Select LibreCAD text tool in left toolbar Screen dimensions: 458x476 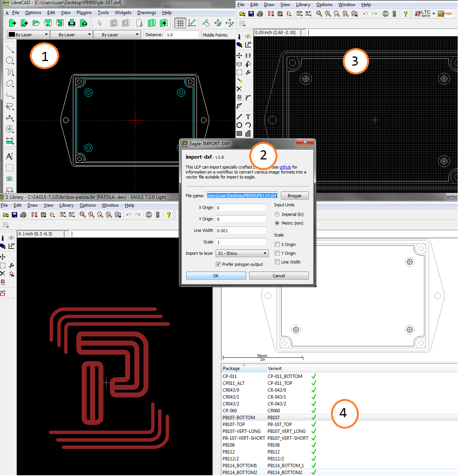[x=10, y=156]
